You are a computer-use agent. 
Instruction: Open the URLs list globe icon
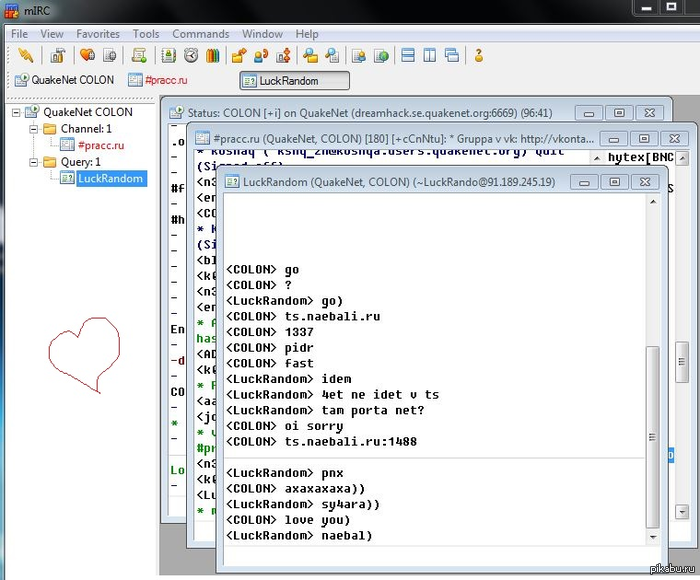[381, 55]
